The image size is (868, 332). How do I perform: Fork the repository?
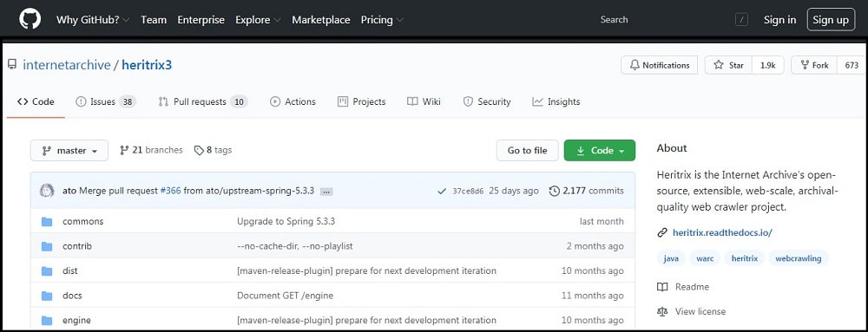click(814, 65)
